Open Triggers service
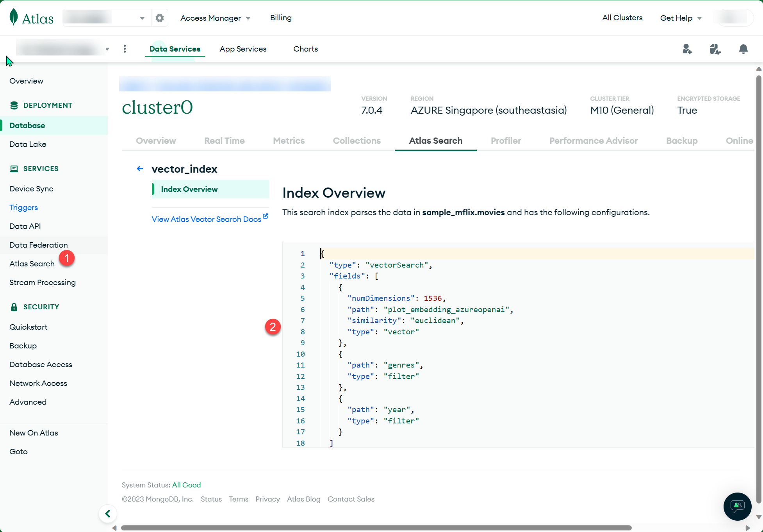The width and height of the screenshot is (763, 532). click(x=23, y=207)
